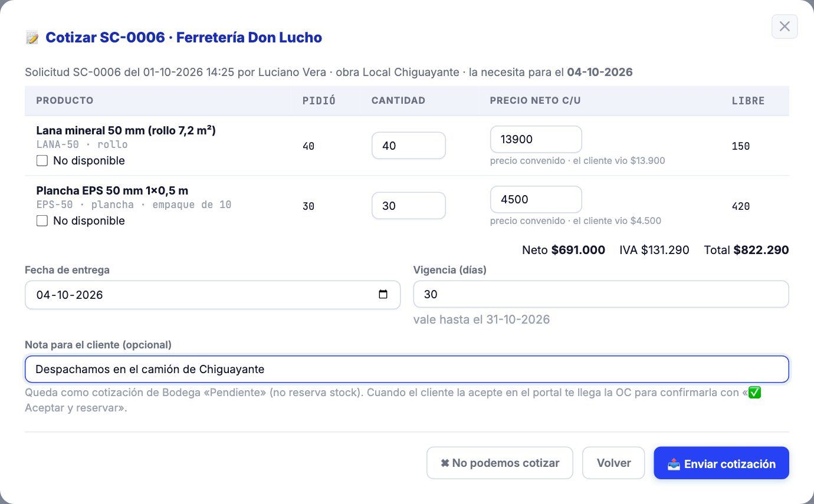Image resolution: width=814 pixels, height=504 pixels.
Task: Click the CANTIDAD column header
Action: pyautogui.click(x=398, y=100)
